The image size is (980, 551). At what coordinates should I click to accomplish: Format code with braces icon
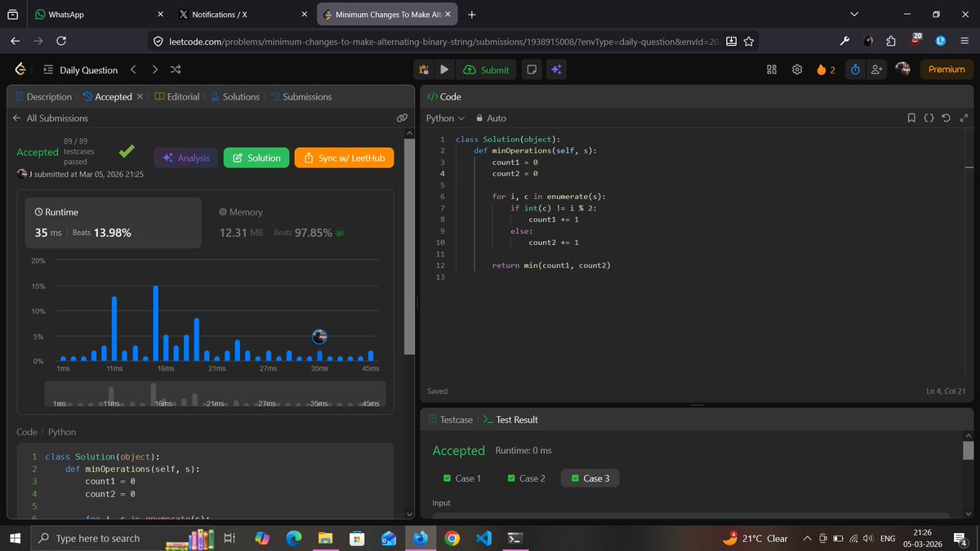[929, 118]
